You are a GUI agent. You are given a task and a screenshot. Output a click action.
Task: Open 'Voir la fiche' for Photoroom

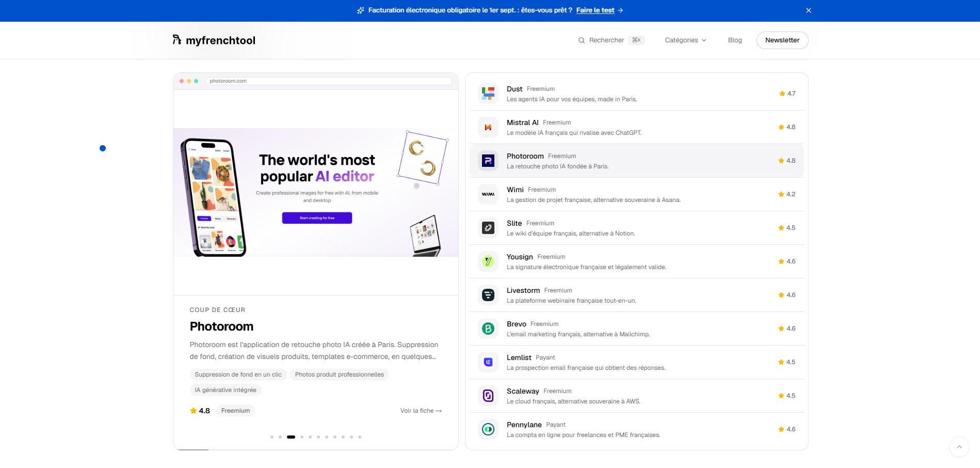click(x=421, y=411)
